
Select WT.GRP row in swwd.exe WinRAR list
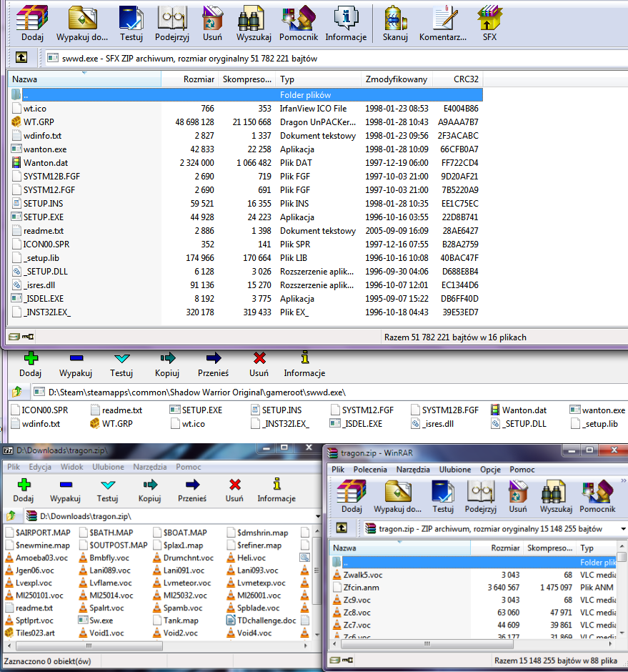(245, 122)
